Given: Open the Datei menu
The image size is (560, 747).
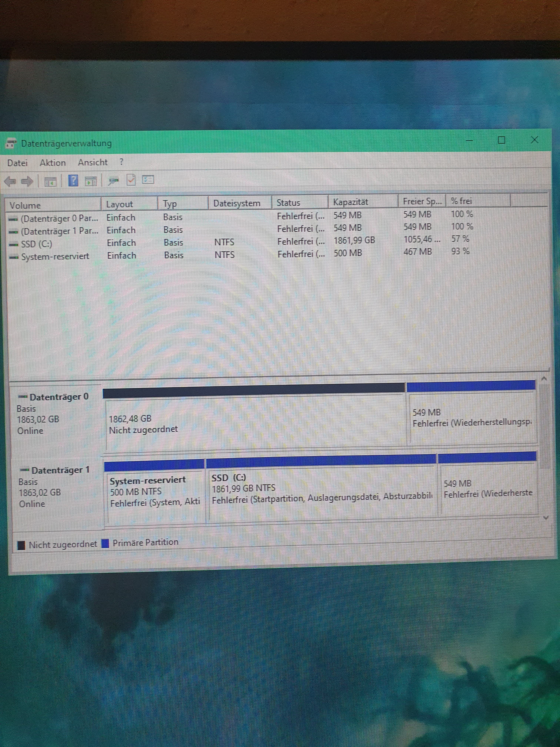Looking at the screenshot, I should pos(17,163).
